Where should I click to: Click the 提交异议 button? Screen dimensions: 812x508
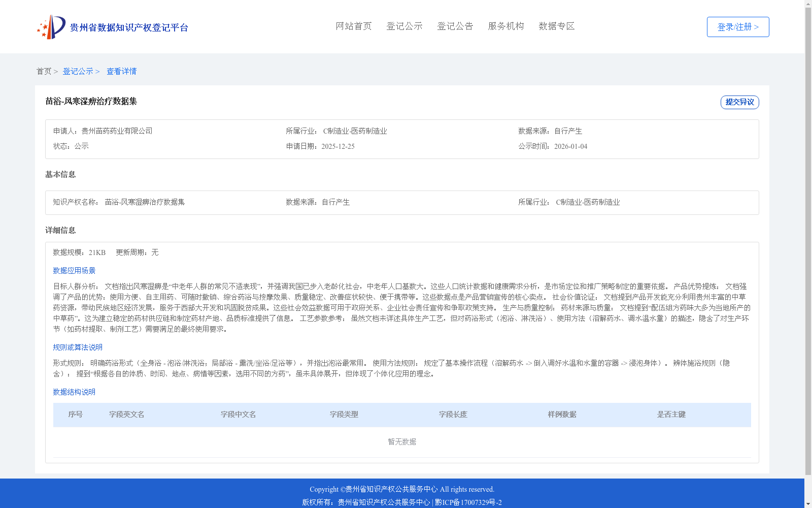(x=740, y=102)
